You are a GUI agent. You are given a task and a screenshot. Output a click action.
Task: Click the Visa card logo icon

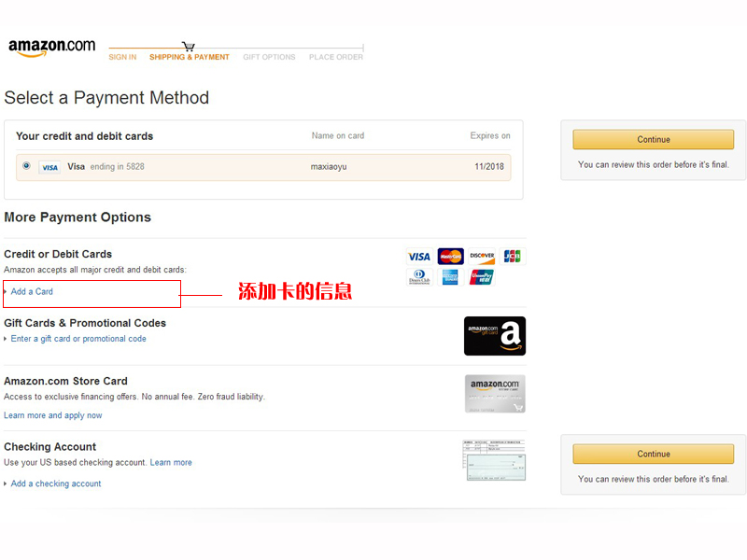pos(418,257)
